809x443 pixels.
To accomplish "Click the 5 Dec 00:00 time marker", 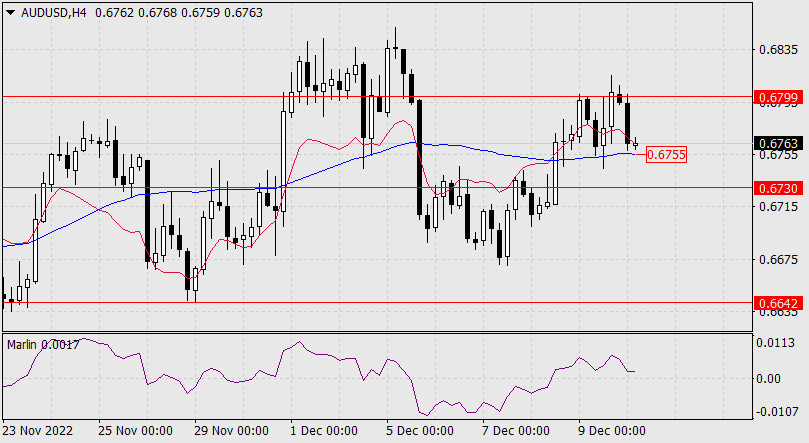I will pos(419,431).
